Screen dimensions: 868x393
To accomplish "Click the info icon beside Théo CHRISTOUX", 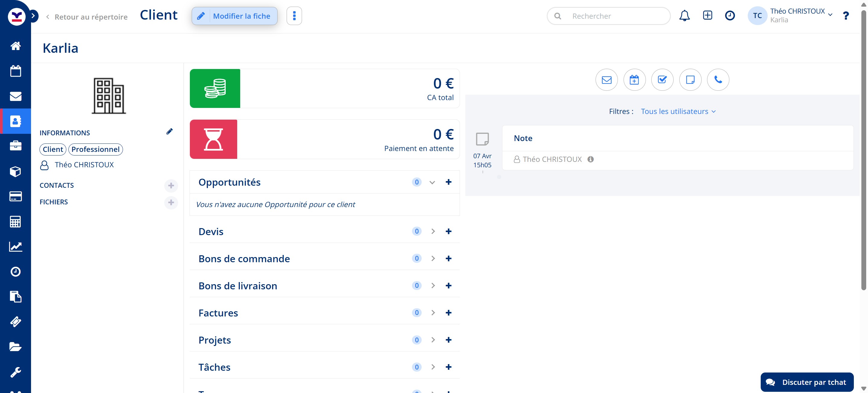I will click(590, 159).
